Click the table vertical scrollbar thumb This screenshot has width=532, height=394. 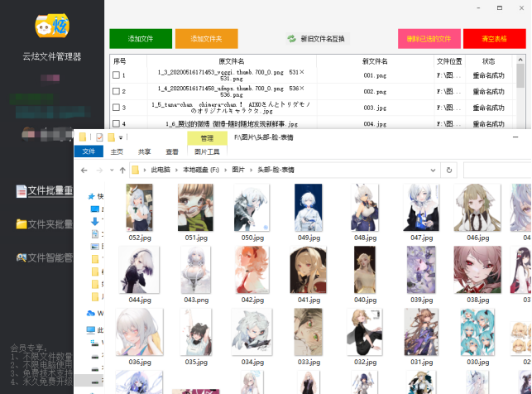tap(520, 76)
